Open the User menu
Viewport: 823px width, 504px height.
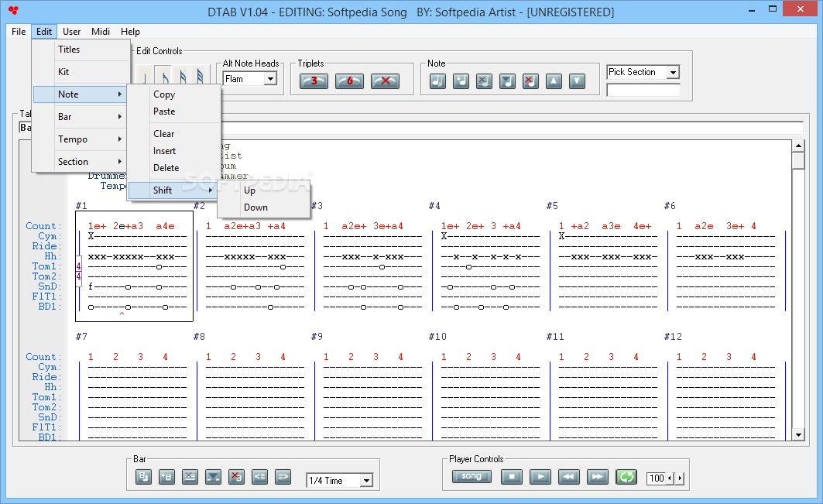click(71, 32)
